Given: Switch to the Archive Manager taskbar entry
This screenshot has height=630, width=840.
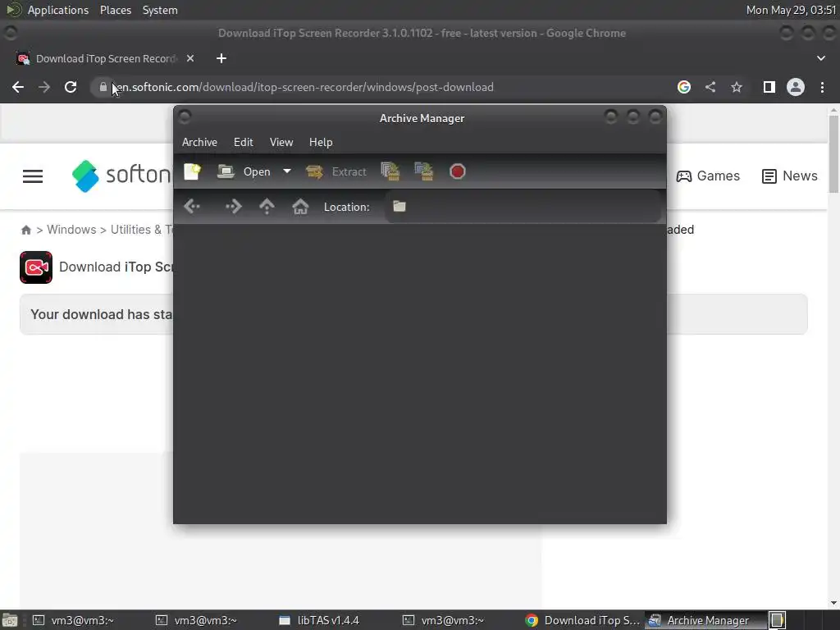Looking at the screenshot, I should click(x=705, y=620).
